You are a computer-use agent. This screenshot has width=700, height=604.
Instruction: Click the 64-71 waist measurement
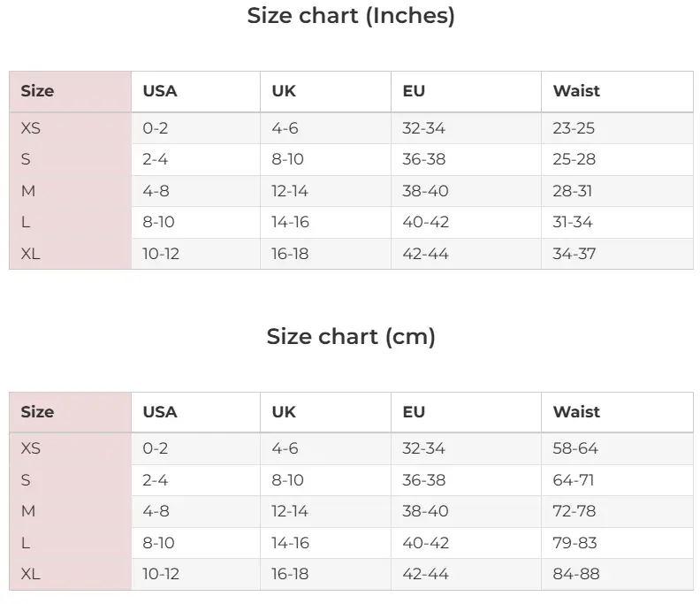coord(574,480)
